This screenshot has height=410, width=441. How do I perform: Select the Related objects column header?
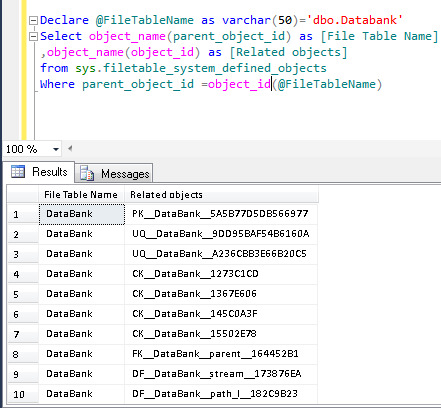[x=221, y=195]
